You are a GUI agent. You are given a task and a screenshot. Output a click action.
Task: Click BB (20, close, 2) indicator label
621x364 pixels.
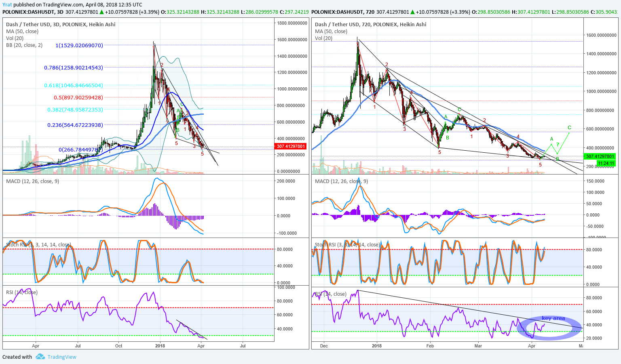coord(24,45)
